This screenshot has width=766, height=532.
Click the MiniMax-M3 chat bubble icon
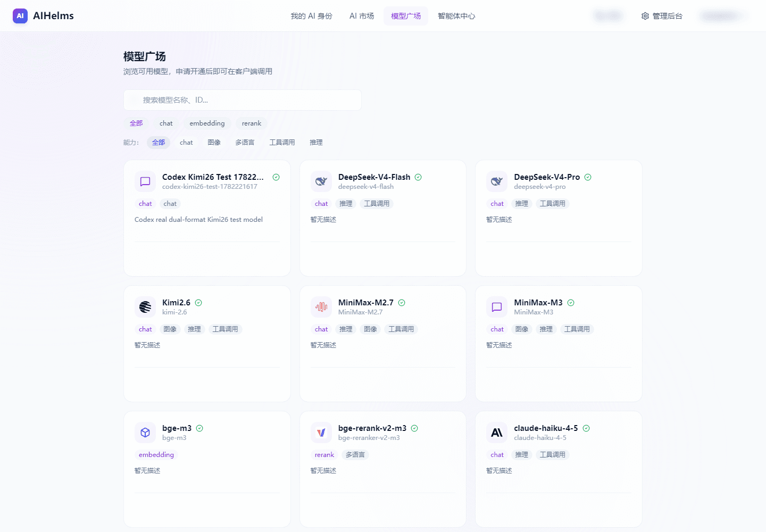pos(497,307)
